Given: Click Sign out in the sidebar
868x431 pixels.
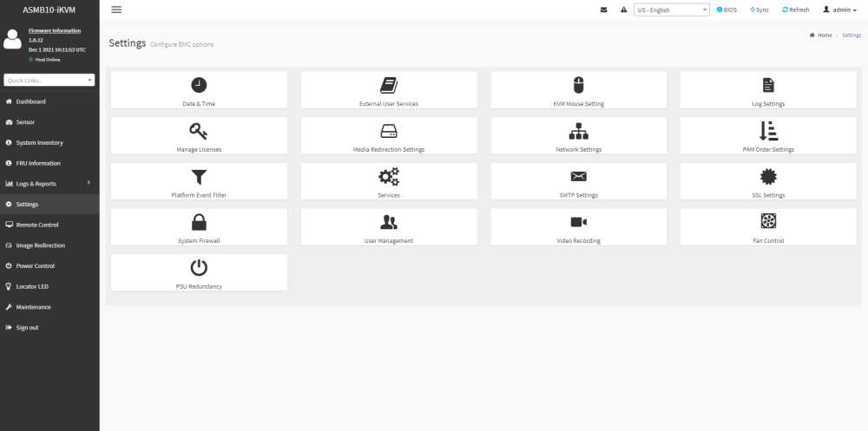Looking at the screenshot, I should click(x=49, y=328).
